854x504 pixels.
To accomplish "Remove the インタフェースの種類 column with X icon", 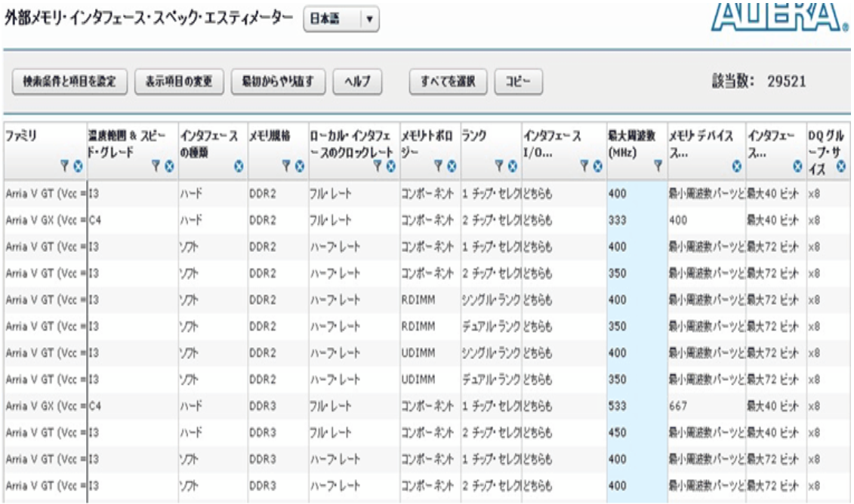I will pos(239,164).
